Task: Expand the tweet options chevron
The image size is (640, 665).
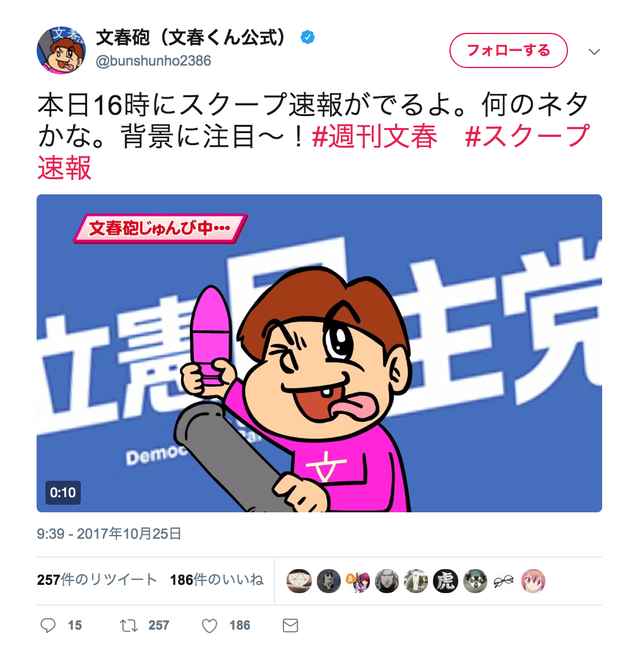Action: coord(594,52)
